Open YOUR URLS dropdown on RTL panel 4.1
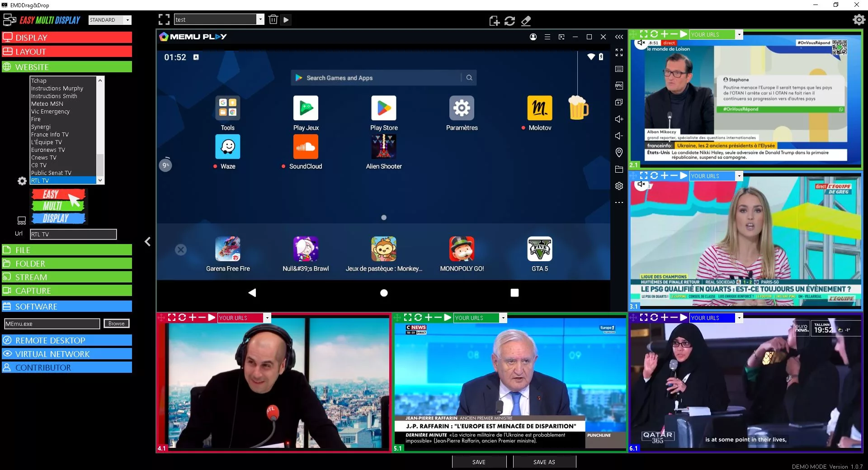868x470 pixels. [x=267, y=318]
